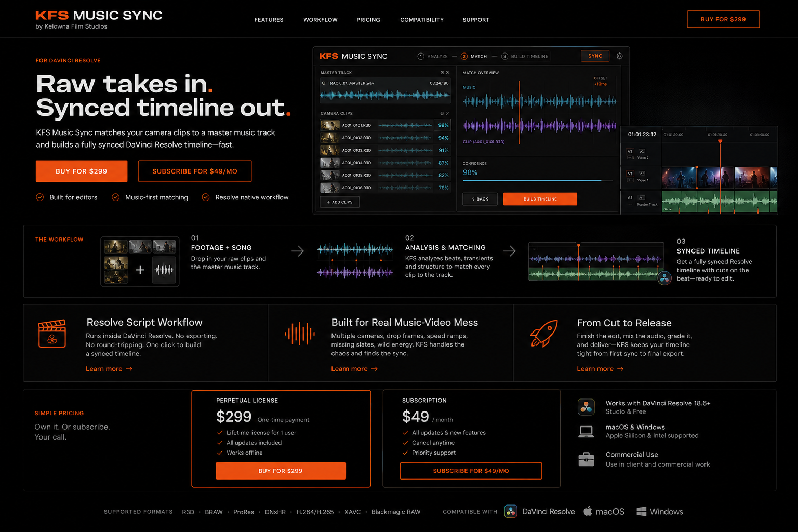Click the A1 Master Track icon in the timeline
Viewport: 798px width, 532px height.
point(642,198)
